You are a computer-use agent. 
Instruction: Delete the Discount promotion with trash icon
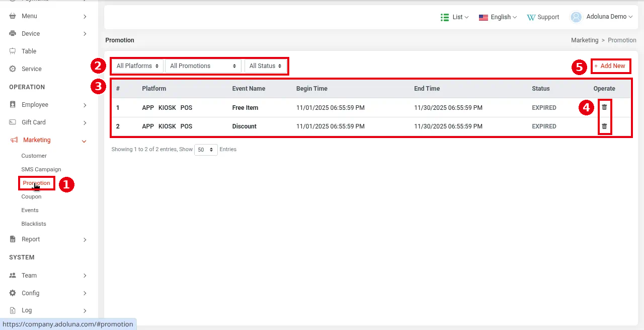pyautogui.click(x=604, y=126)
